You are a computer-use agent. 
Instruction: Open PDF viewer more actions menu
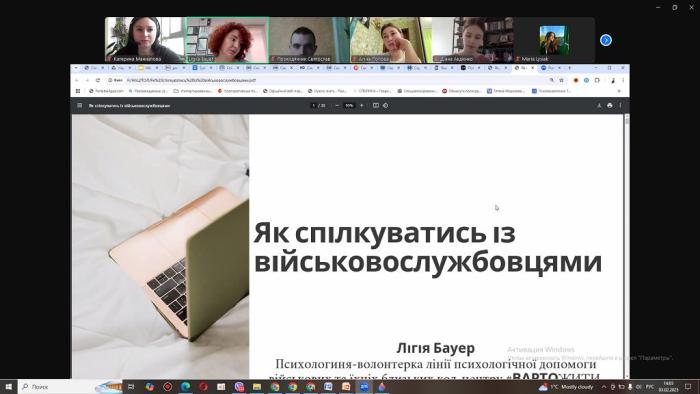[x=621, y=106]
